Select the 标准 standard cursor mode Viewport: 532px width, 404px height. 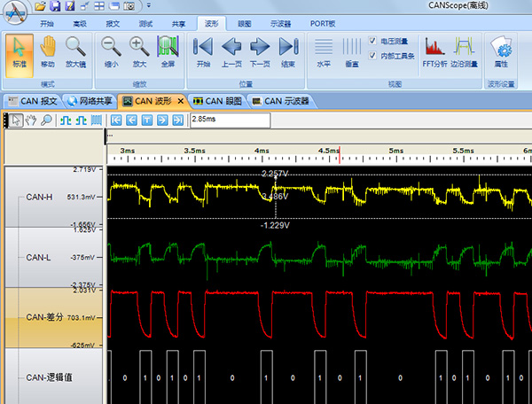(x=20, y=51)
